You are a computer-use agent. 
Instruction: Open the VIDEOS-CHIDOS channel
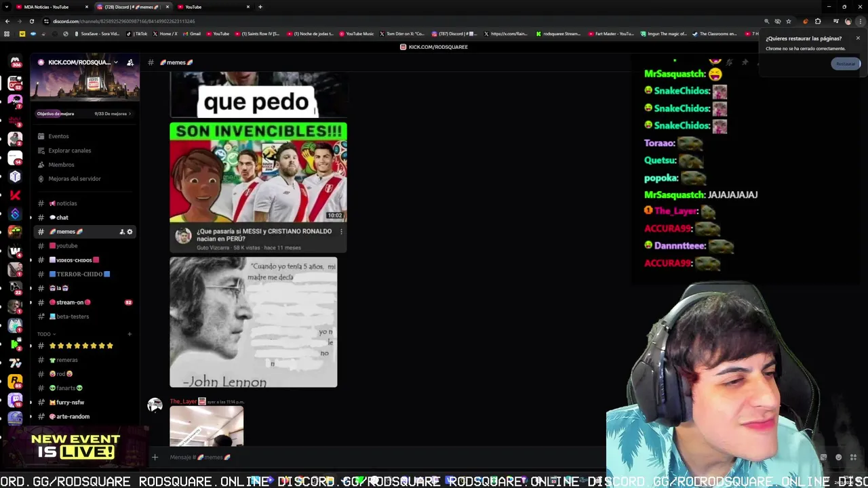[85, 260]
